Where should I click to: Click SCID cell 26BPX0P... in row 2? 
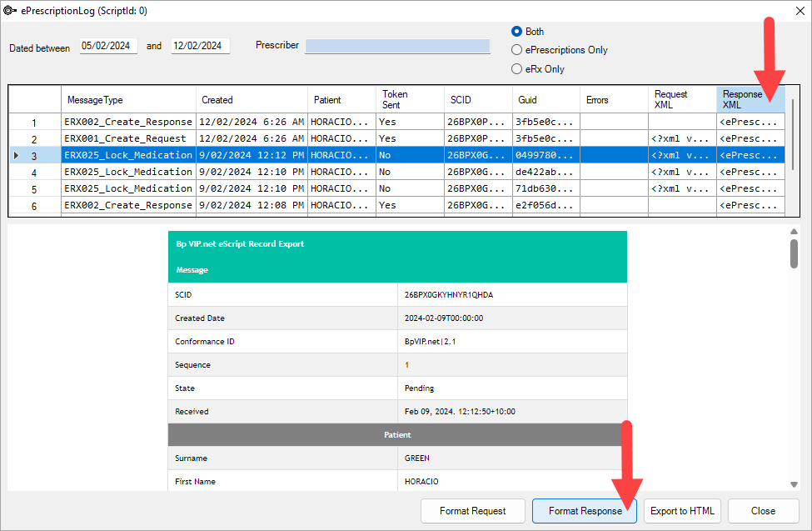click(478, 139)
